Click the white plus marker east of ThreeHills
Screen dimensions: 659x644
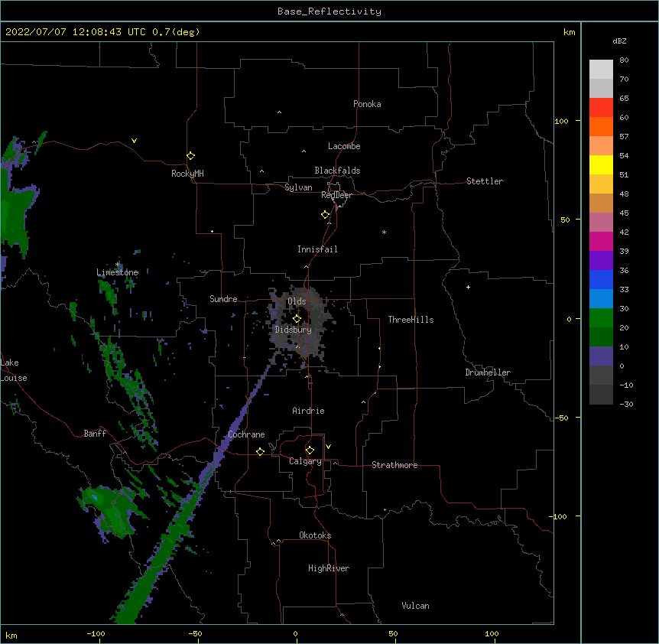[x=468, y=287]
